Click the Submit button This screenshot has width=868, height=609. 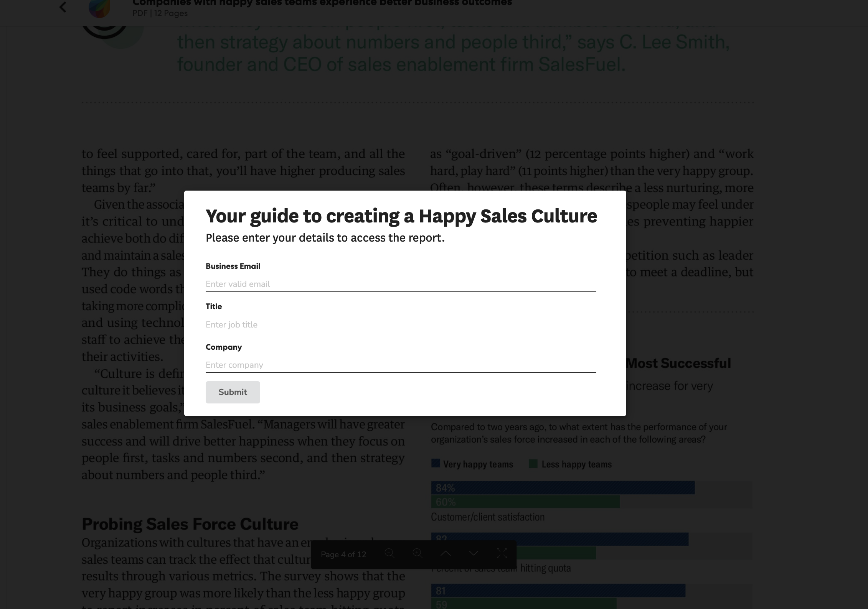[233, 392]
